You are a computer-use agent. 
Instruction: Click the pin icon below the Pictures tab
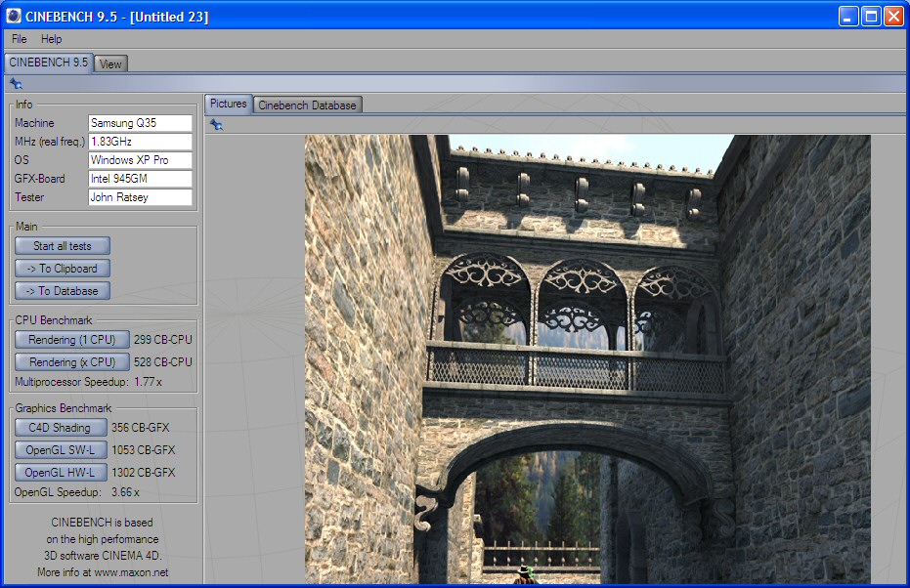(x=216, y=125)
